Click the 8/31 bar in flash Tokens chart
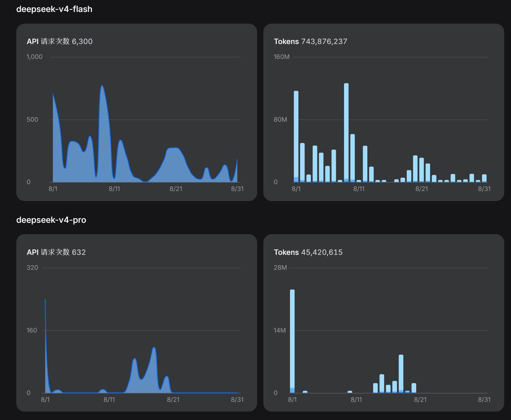Screen dimensions: 511x420 coord(484,178)
